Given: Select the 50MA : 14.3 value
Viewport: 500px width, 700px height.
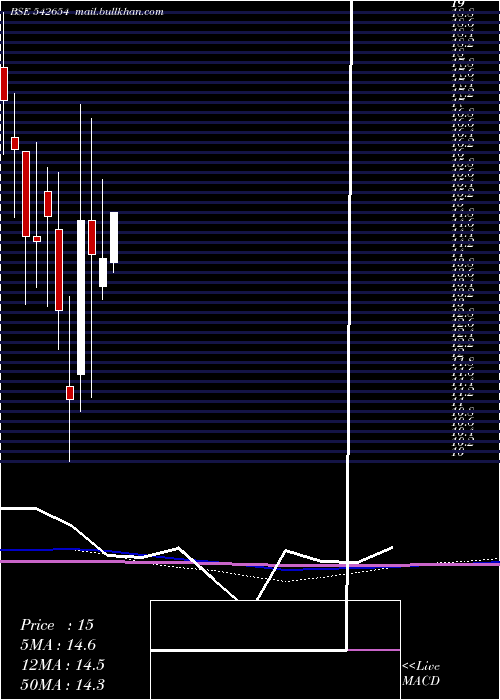Looking at the screenshot, I should (x=63, y=684).
